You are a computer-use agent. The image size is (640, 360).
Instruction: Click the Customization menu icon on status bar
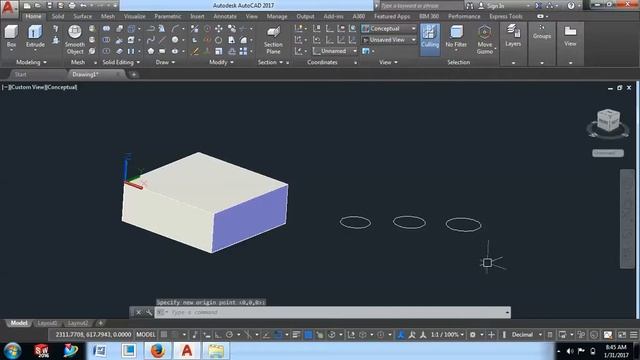click(x=633, y=335)
